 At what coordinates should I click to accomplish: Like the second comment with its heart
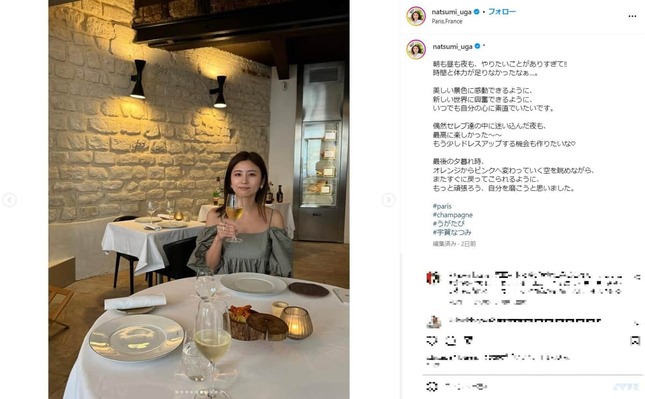(637, 322)
